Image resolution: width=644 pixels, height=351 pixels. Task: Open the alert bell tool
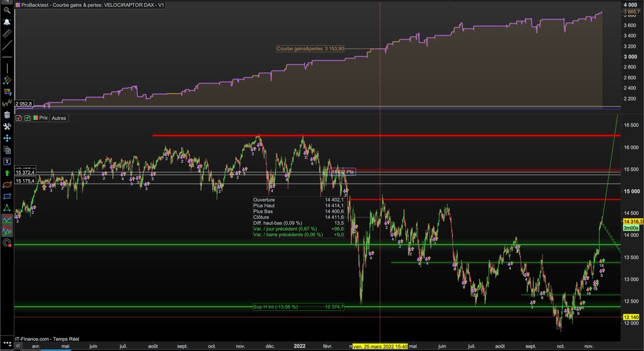click(x=7, y=21)
